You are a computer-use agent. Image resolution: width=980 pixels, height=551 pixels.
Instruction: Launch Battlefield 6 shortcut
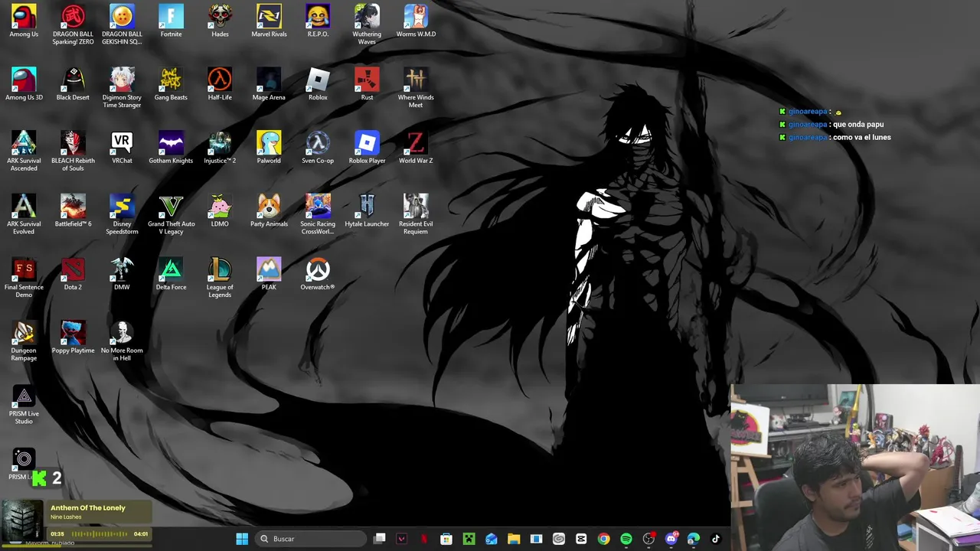tap(73, 211)
